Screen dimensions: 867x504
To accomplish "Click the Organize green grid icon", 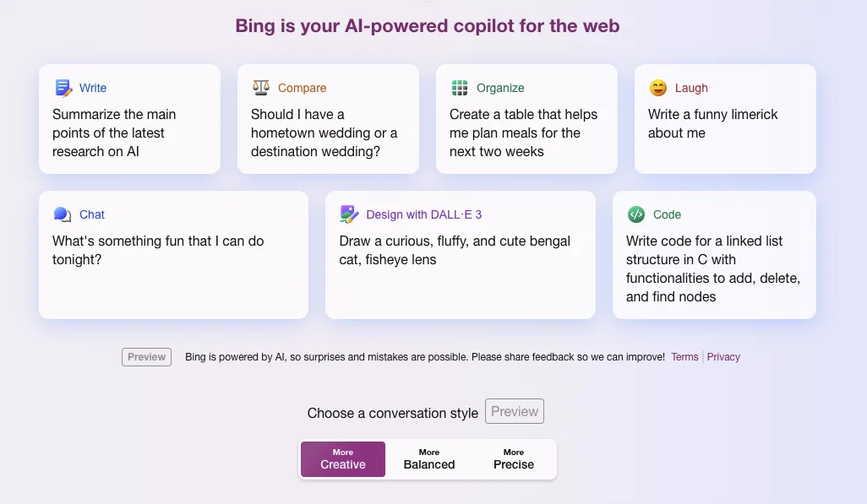I will click(460, 88).
